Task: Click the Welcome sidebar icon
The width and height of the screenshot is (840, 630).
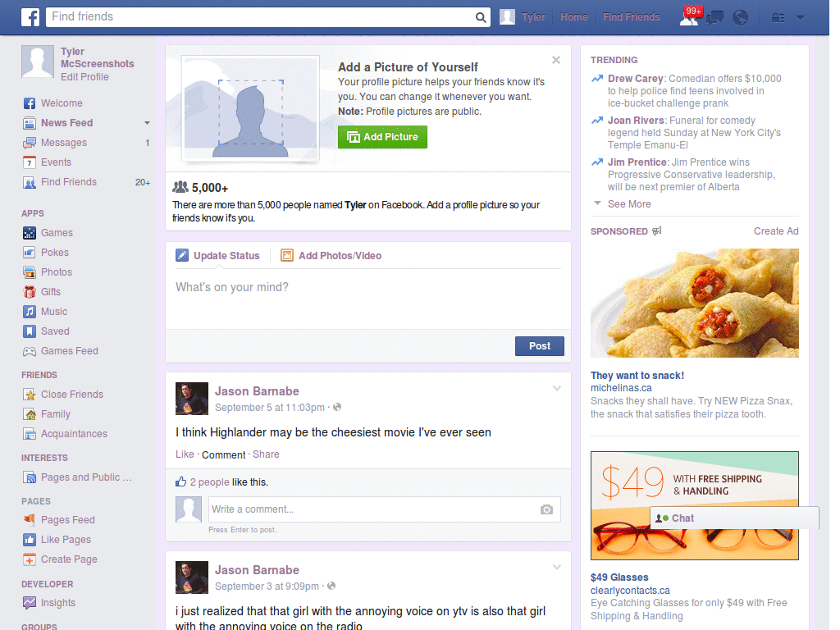Action: pyautogui.click(x=30, y=103)
